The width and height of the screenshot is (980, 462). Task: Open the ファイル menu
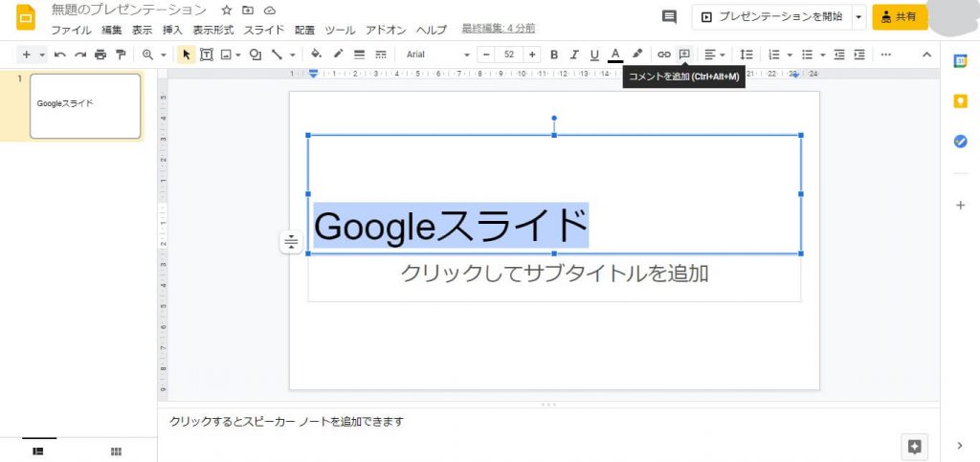71,30
